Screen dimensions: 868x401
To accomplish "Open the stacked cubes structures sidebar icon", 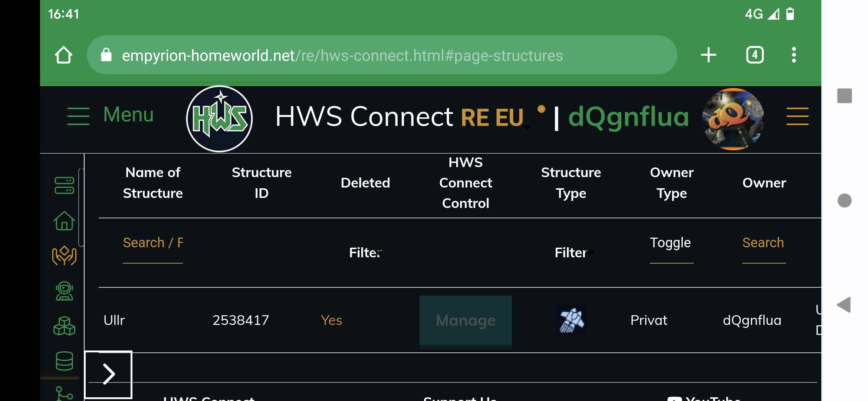I will (x=64, y=326).
